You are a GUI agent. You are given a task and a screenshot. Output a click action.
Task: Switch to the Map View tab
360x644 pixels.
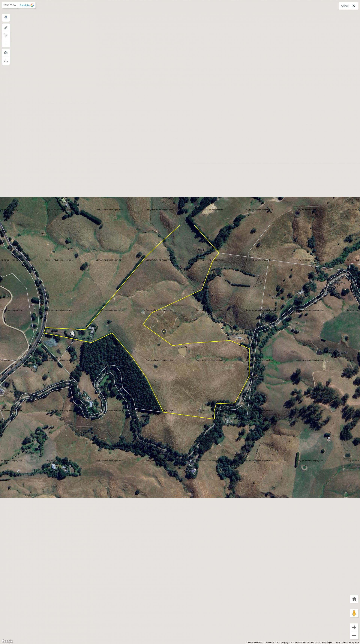[x=10, y=5]
